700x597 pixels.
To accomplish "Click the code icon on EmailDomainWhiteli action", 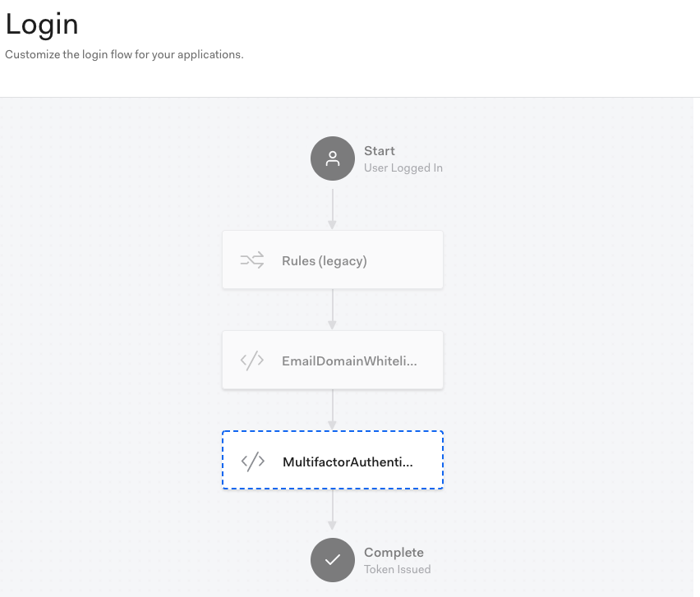I will (251, 360).
